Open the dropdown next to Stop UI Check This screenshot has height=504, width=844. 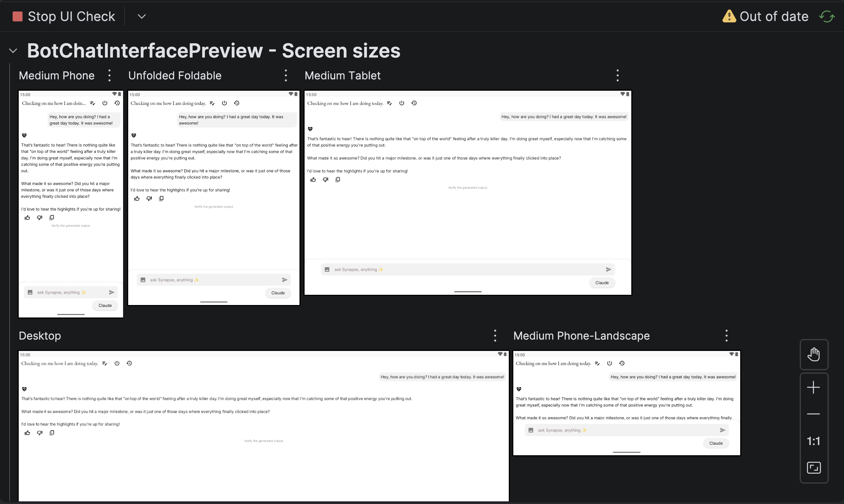(142, 16)
